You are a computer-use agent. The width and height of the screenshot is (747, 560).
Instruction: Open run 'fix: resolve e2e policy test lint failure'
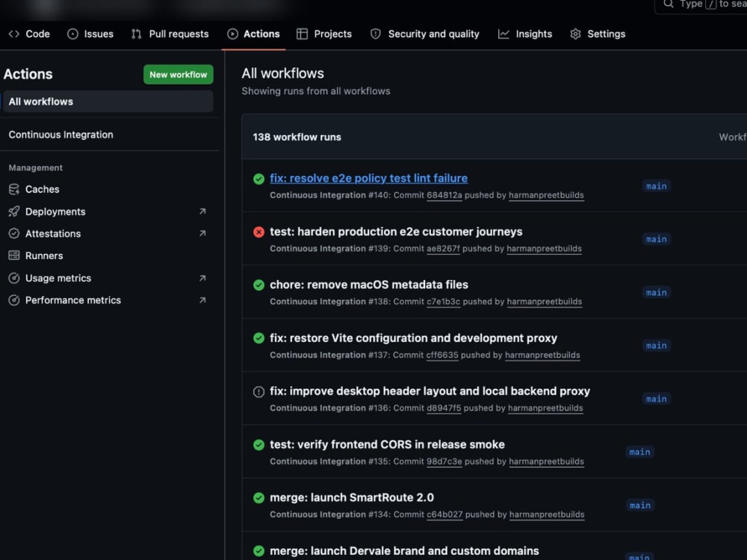click(x=368, y=178)
